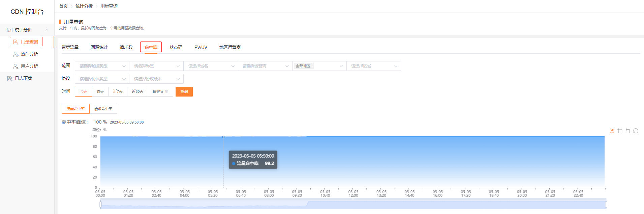
Task: Click the orange 查询 button
Action: point(184,91)
